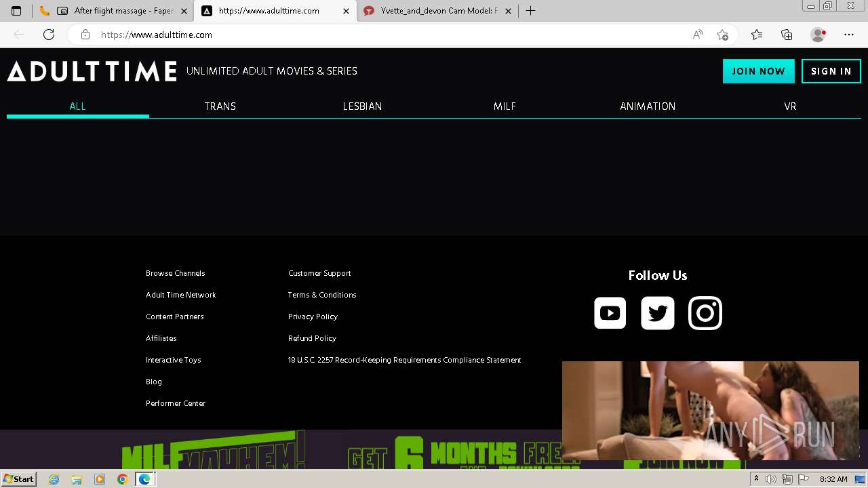The image size is (868, 488).
Task: Click the Adult Time logo
Action: click(92, 71)
